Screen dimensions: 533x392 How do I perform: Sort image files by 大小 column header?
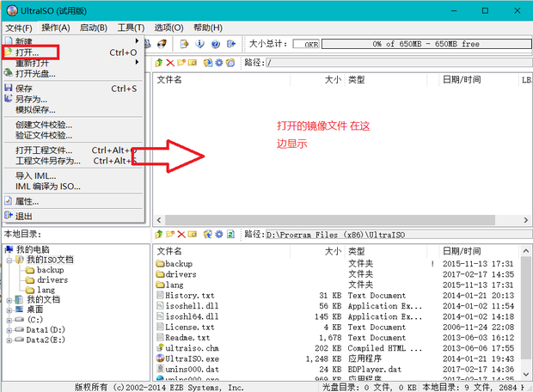317,80
